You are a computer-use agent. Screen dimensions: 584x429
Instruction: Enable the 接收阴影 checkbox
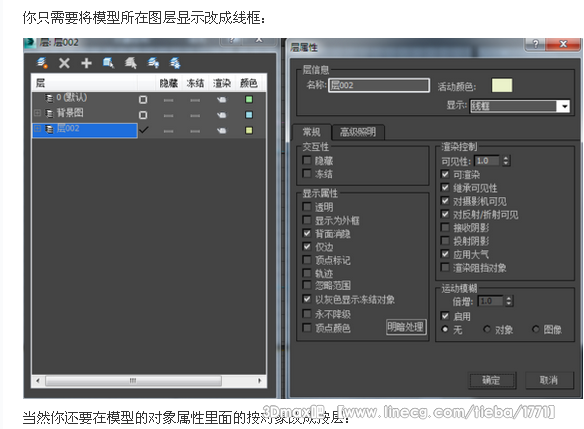pos(445,227)
